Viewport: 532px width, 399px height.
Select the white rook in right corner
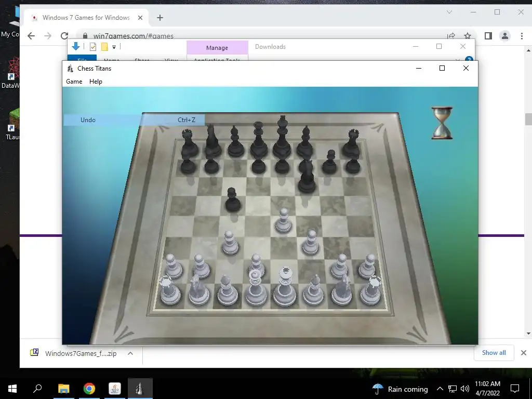[371, 290]
